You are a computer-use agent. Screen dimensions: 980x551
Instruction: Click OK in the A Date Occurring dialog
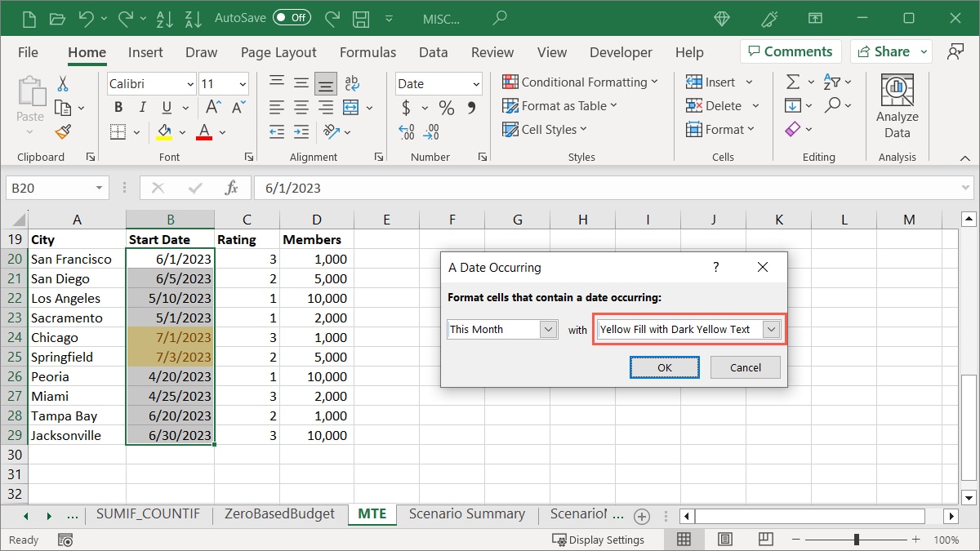tap(664, 367)
